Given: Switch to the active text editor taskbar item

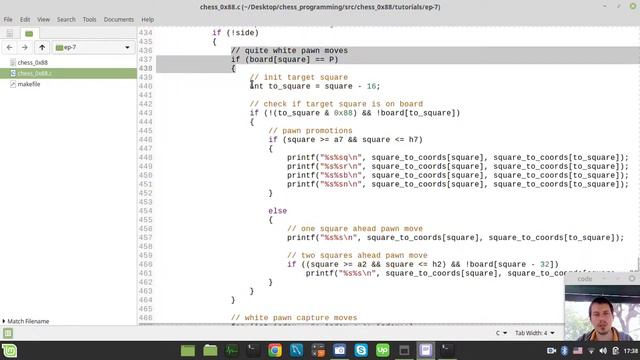Looking at the screenshot, I should 426,351.
